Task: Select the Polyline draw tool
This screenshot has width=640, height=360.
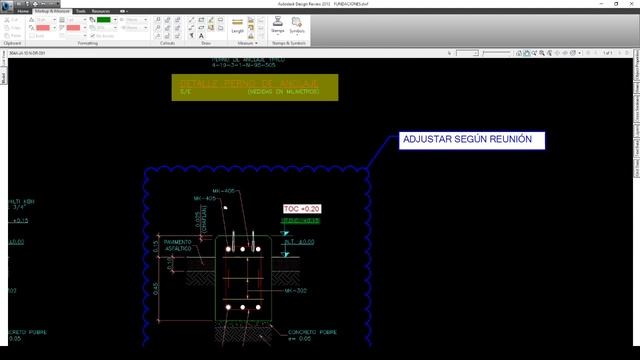Action: [191, 28]
